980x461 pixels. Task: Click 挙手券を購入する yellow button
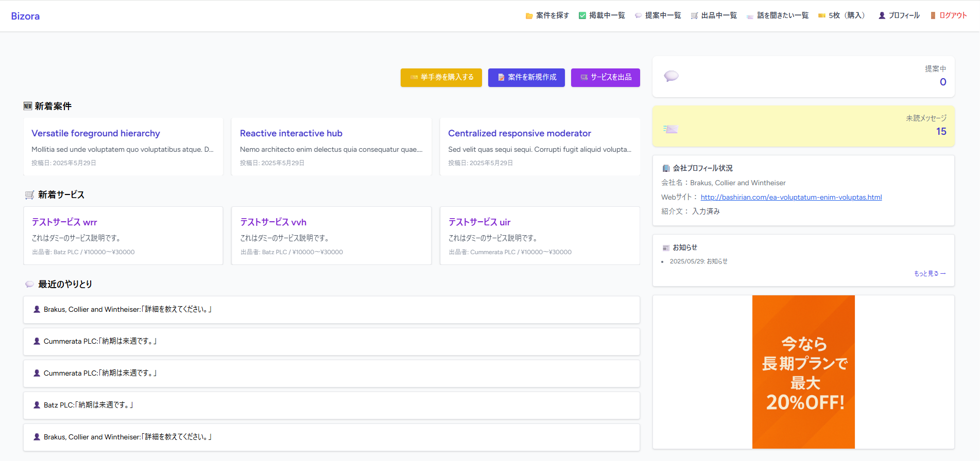441,78
